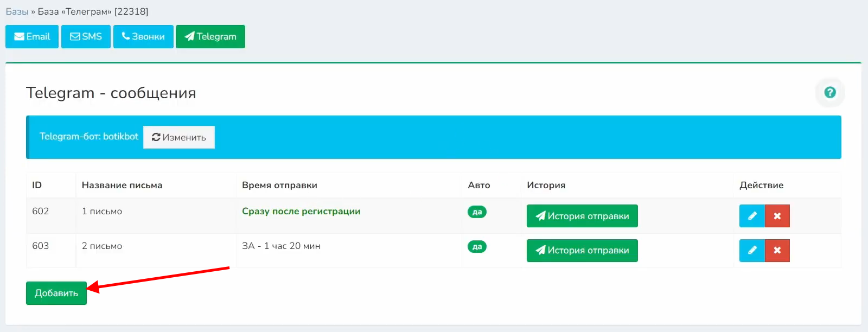868x332 pixels.
Task: Edit 1 письмо with the pencil icon
Action: click(752, 216)
